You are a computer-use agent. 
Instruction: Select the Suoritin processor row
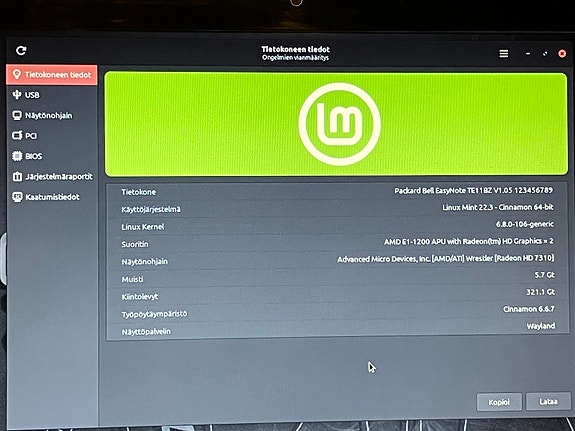337,243
